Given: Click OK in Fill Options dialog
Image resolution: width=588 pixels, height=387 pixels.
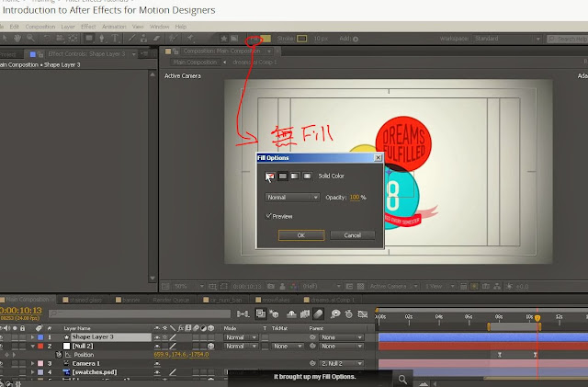Looking at the screenshot, I should pyautogui.click(x=301, y=235).
